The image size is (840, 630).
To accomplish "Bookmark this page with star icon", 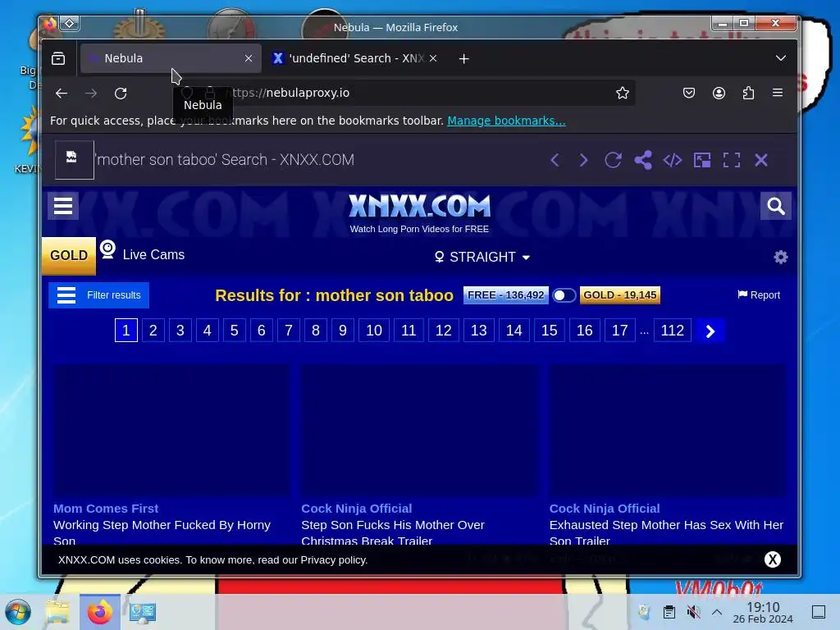I will [622, 94].
